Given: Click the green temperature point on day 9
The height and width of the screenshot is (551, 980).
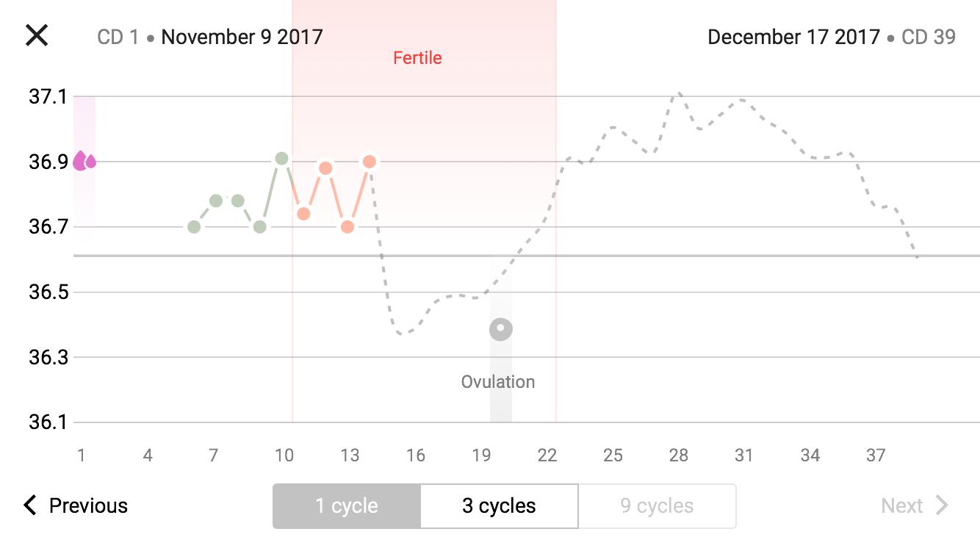Looking at the screenshot, I should pos(259,227).
